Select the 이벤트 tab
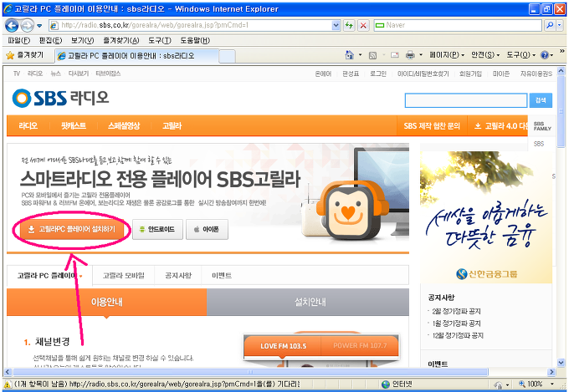569x392 pixels. tap(222, 276)
